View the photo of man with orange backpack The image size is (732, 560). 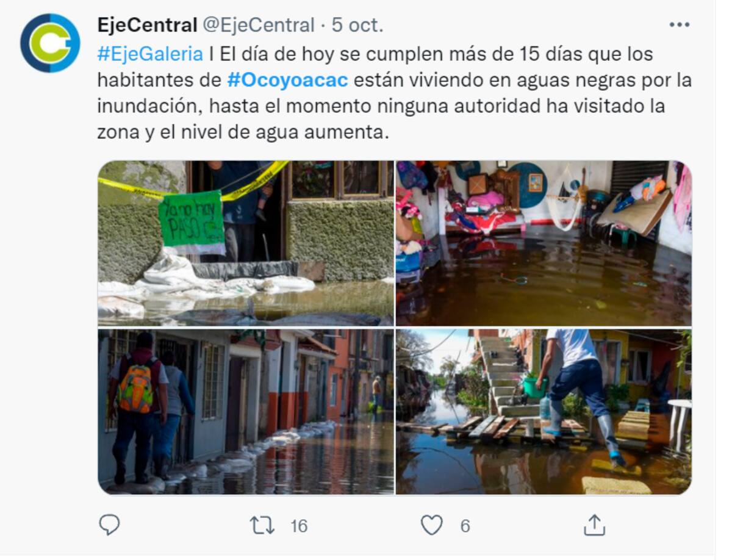pyautogui.click(x=246, y=411)
